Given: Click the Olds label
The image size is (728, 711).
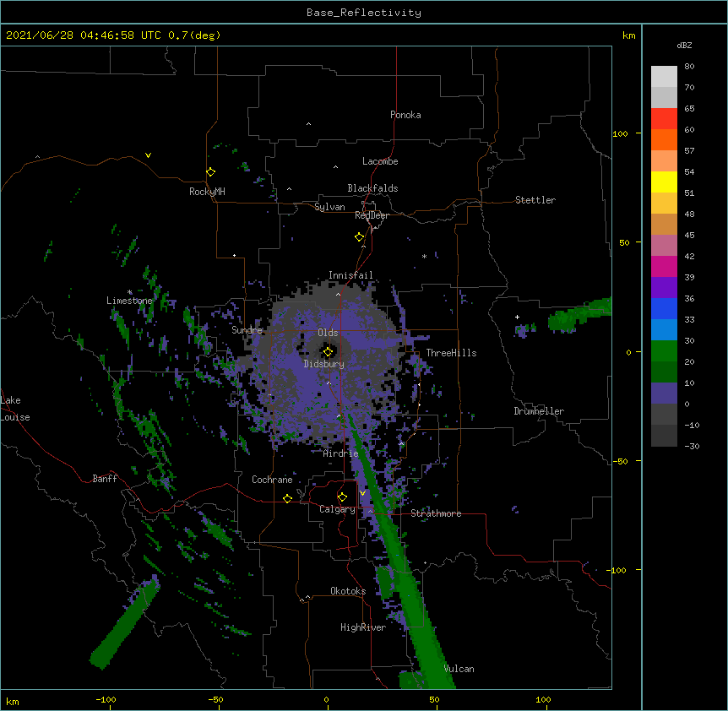Looking at the screenshot, I should point(328,333).
